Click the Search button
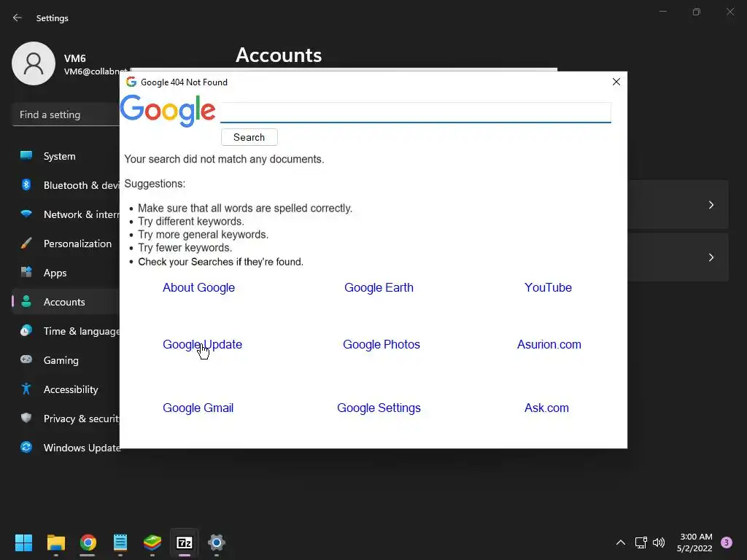 pos(249,137)
